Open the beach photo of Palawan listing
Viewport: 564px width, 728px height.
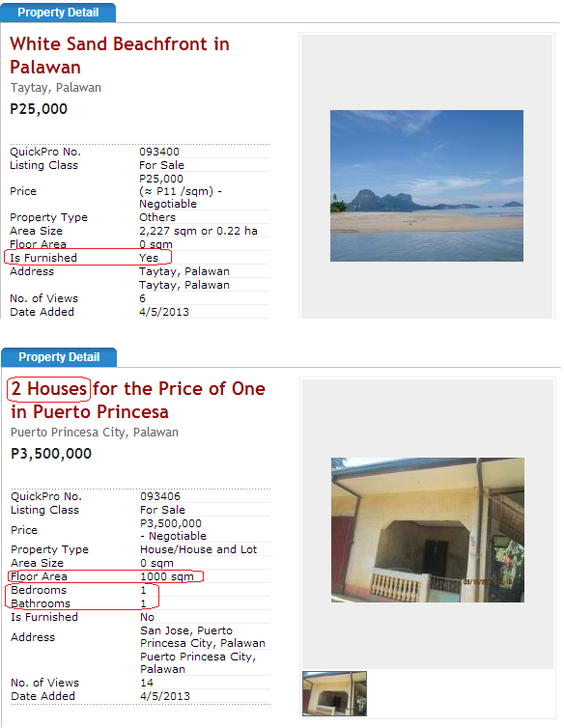427,185
